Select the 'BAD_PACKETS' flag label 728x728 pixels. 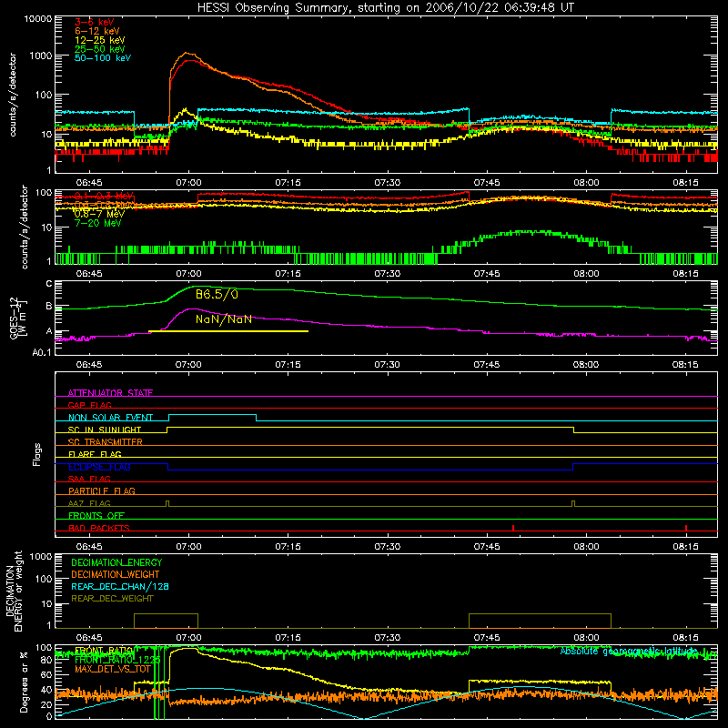[99, 528]
